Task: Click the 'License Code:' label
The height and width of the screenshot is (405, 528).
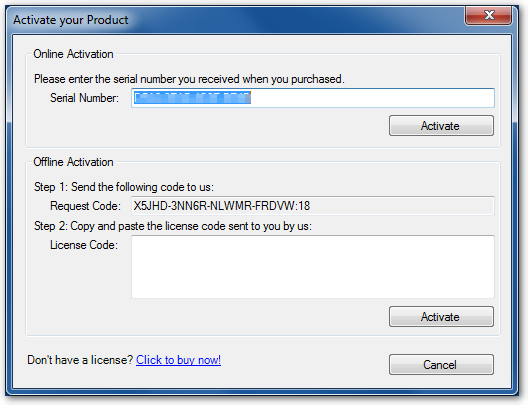Action: 84,245
